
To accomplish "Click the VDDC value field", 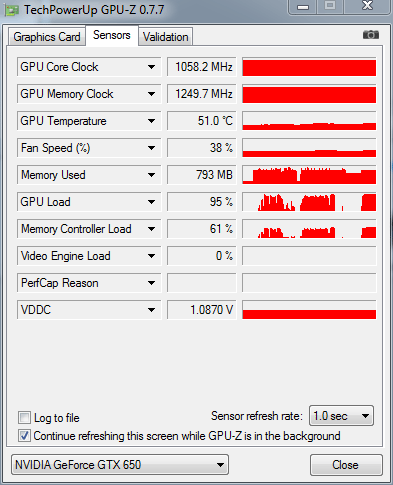I will pos(202,310).
